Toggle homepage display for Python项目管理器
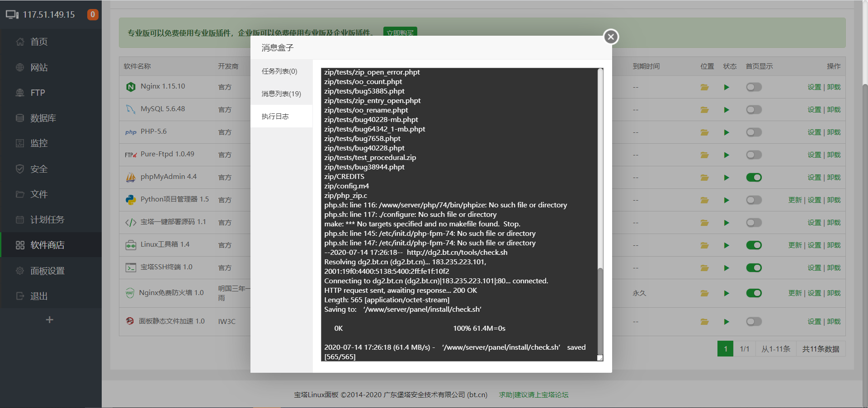868x408 pixels. click(x=754, y=200)
